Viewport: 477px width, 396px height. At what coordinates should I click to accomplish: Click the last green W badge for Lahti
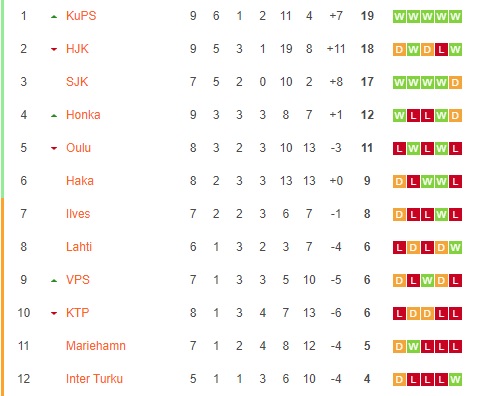pyautogui.click(x=455, y=248)
